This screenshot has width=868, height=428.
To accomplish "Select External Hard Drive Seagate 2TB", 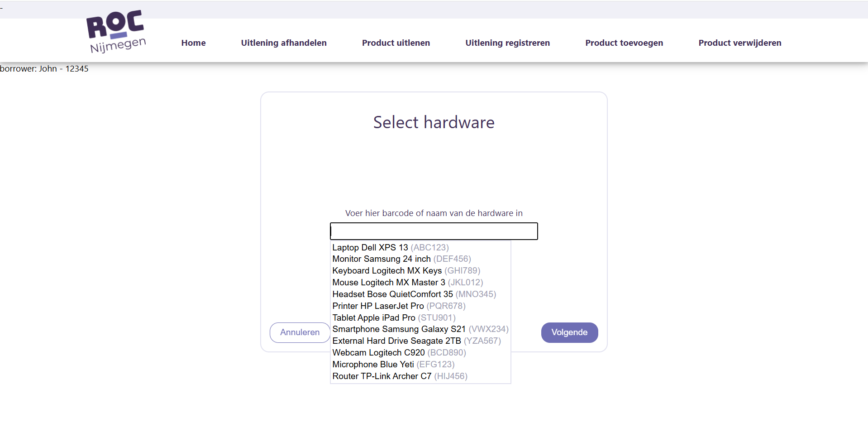I will [x=420, y=341].
